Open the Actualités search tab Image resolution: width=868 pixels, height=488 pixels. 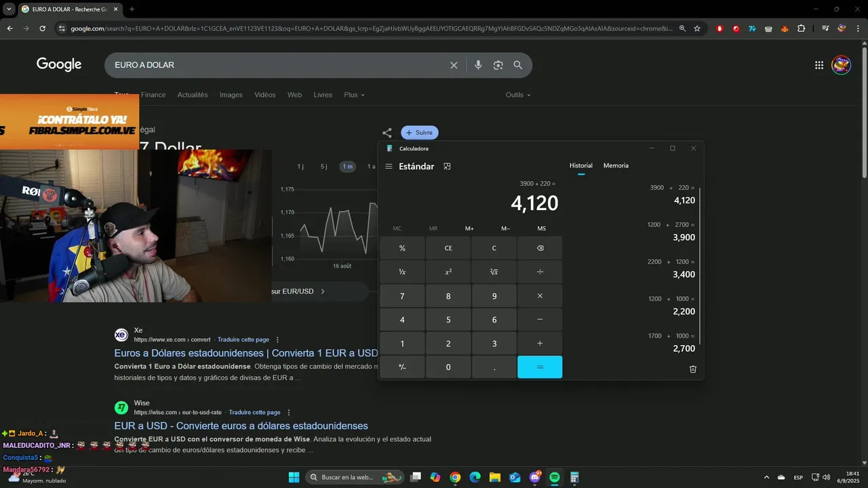point(193,95)
